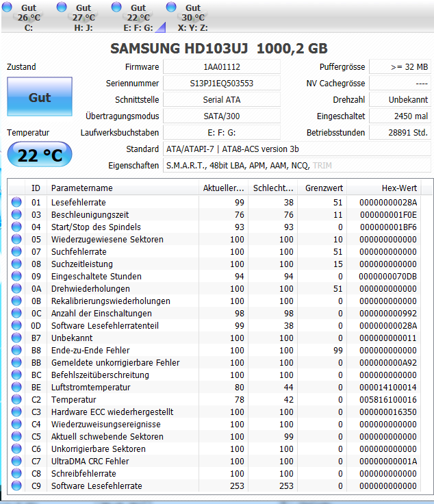Viewport: 434px width, 504px height.
Task: Click the Betriebsstunden value 28891 Std.
Action: coord(400,132)
